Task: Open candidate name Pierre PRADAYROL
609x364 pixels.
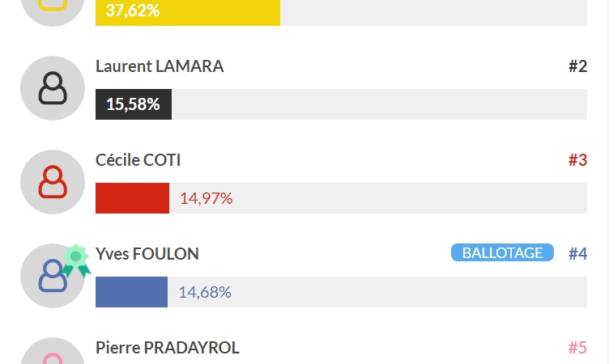Action: 168,348
